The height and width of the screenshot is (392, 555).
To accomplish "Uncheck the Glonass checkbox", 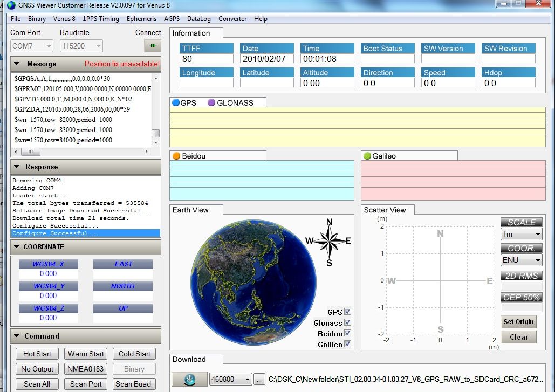I will pyautogui.click(x=347, y=322).
